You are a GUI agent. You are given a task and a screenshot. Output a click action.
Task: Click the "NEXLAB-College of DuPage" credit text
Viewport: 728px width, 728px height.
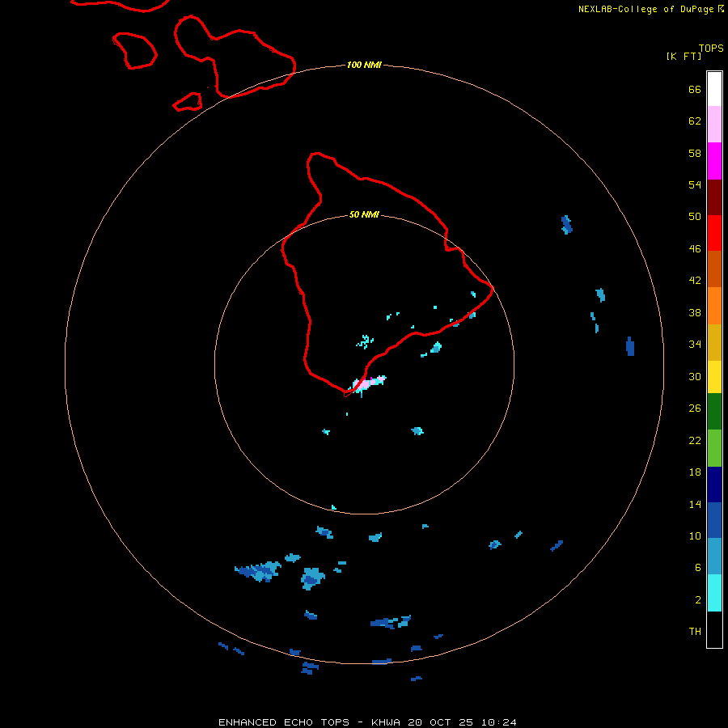pos(645,9)
